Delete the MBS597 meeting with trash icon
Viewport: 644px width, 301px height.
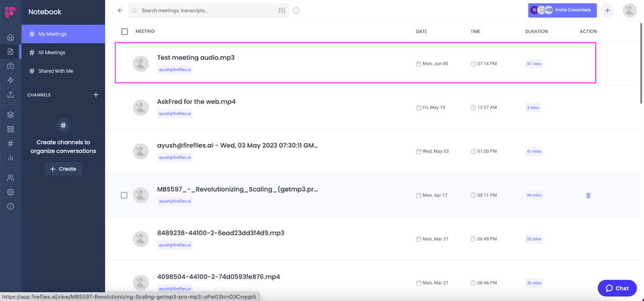pyautogui.click(x=588, y=195)
